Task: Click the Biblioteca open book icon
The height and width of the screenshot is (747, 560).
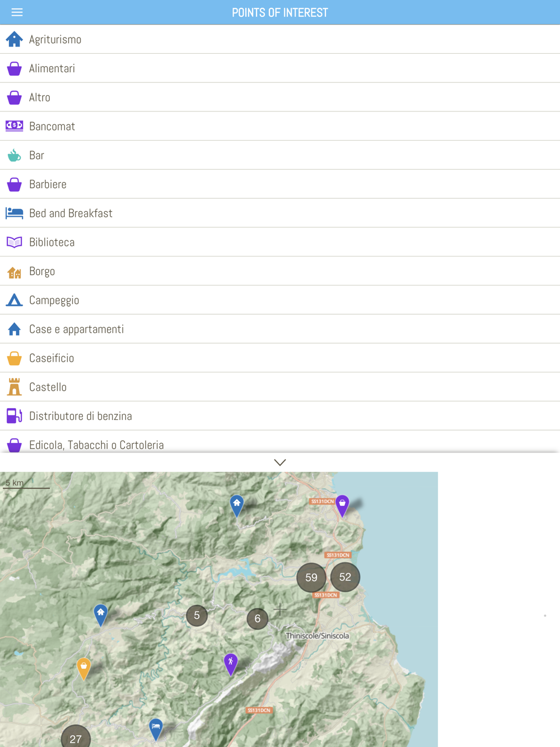Action: [x=15, y=242]
